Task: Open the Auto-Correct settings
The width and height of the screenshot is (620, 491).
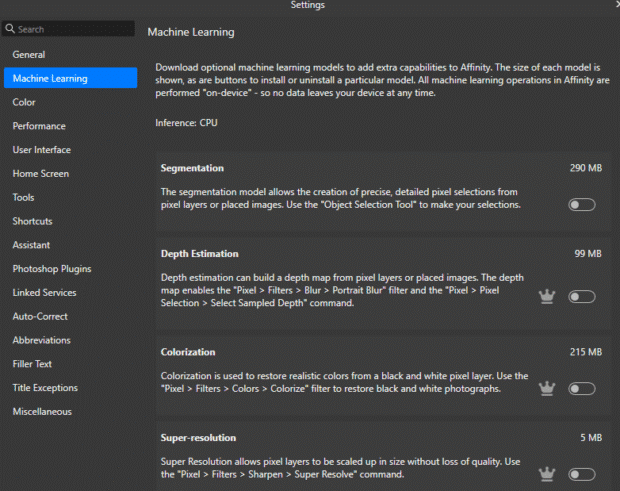Action: pyautogui.click(x=41, y=316)
